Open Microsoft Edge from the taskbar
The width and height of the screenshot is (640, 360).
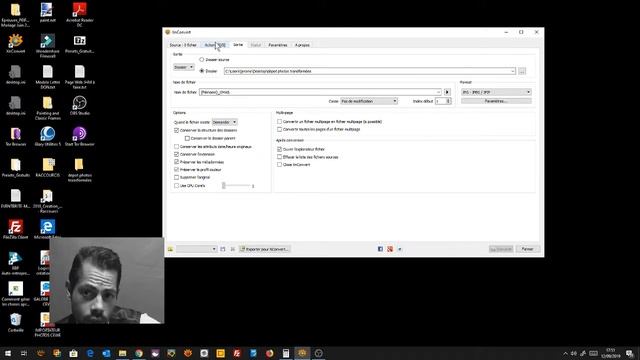(x=90, y=353)
